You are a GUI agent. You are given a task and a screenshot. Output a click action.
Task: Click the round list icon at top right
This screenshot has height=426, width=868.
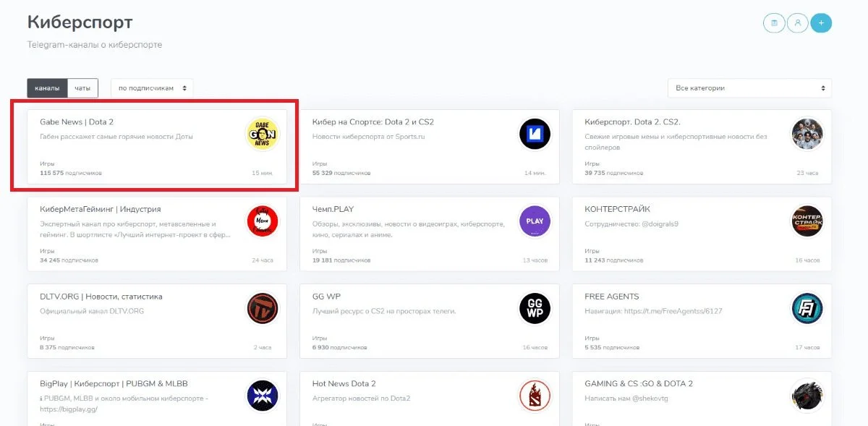(x=774, y=23)
